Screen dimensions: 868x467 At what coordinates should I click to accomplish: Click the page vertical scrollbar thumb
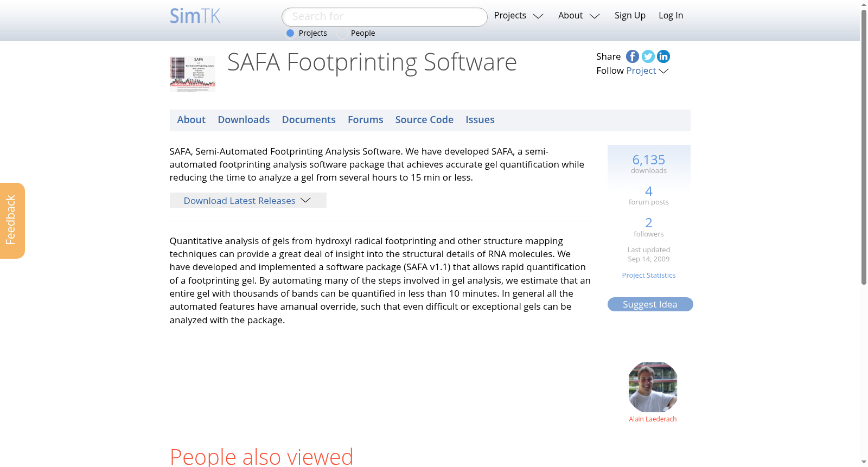click(x=864, y=146)
